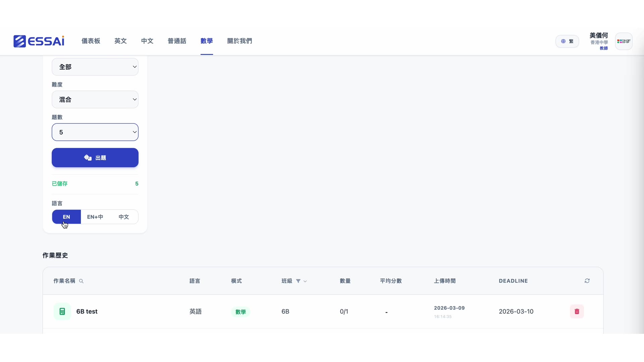This screenshot has height=362, width=644.
Task: Delete the 6B test assignment via trash icon
Action: [x=577, y=311]
